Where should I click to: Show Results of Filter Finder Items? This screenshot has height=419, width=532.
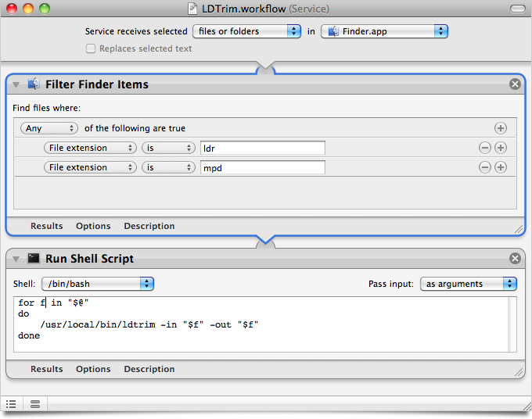tap(47, 226)
